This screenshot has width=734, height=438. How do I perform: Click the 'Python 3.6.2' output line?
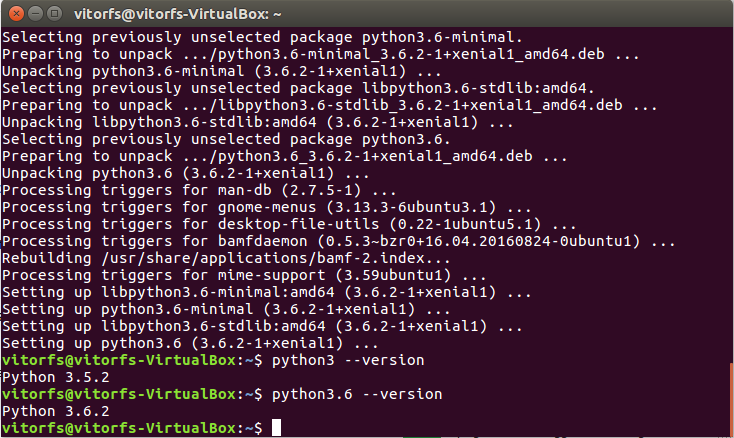point(56,411)
